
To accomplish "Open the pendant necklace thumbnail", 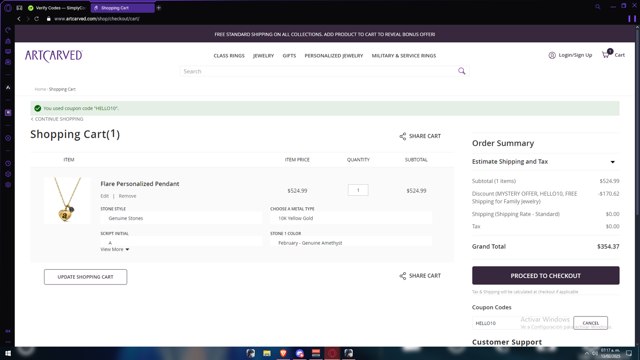I will point(67,200).
